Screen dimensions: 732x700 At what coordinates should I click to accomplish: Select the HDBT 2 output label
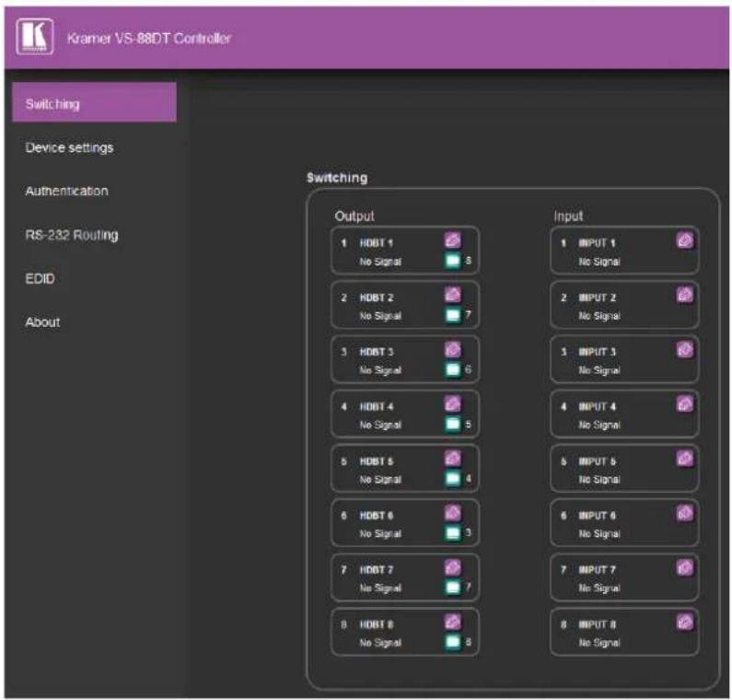377,297
